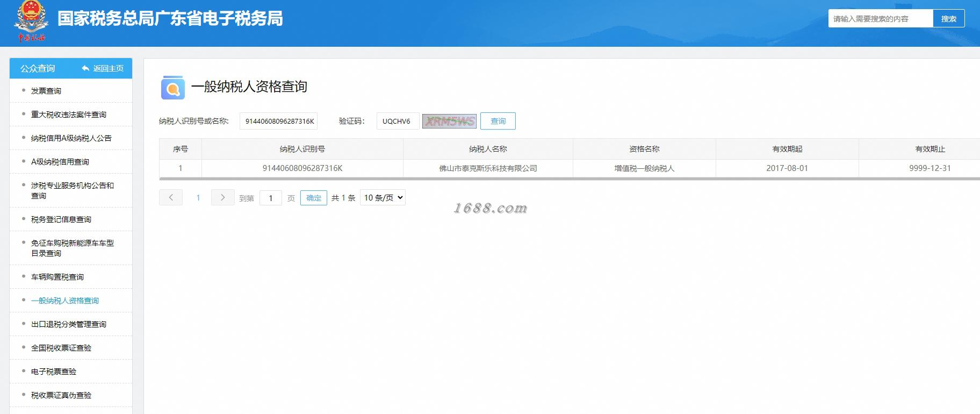Select 纳税信用A级纳税人公告 menu item
This screenshot has width=980, height=414.
pos(71,138)
